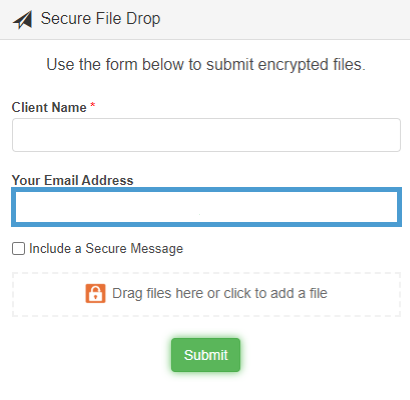
Task: Submit the form with the green button
Action: (x=206, y=355)
